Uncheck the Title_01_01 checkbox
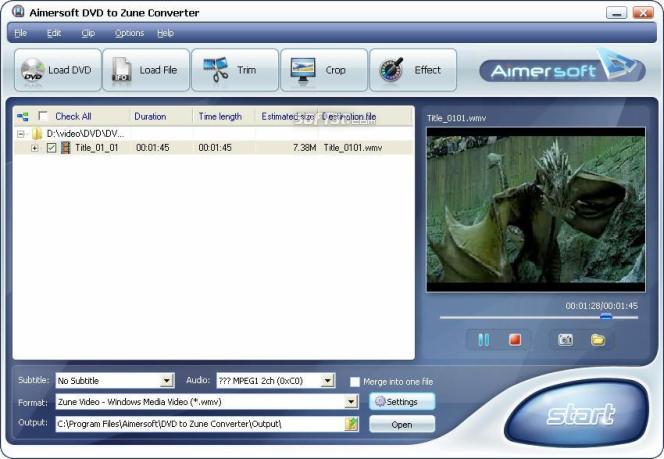 [51, 148]
